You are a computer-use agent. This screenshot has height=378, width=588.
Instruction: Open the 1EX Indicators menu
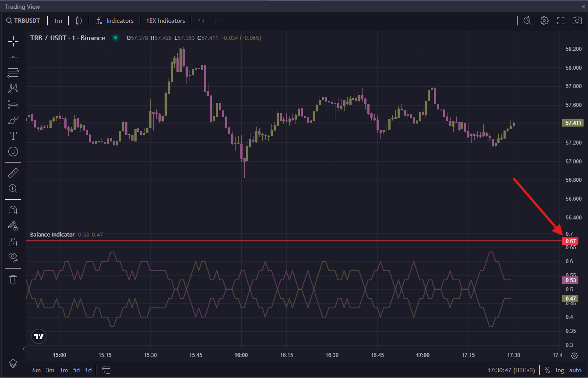[x=165, y=21]
